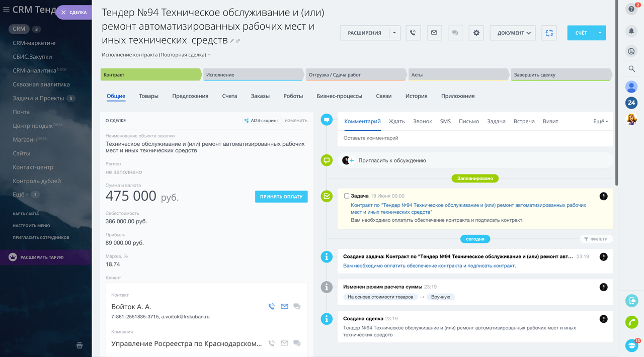Expand the ДОКУМЕНТ dropdown
This screenshot has width=644, height=357.
click(513, 33)
